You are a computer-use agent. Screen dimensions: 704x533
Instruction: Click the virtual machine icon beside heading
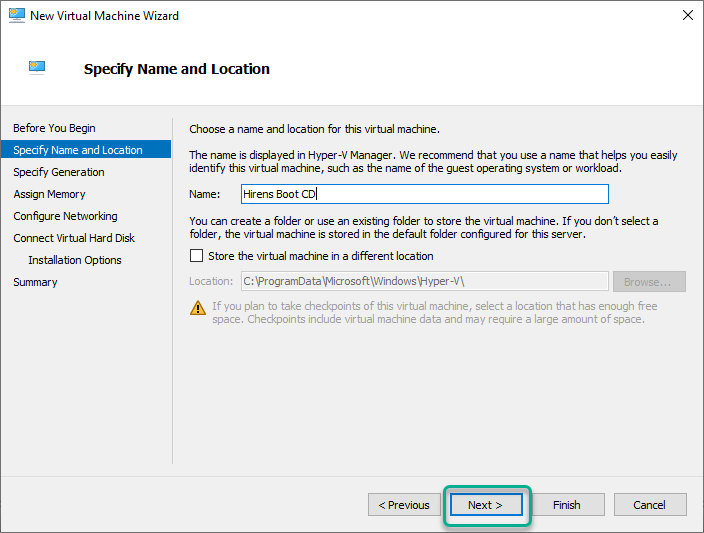[x=37, y=67]
